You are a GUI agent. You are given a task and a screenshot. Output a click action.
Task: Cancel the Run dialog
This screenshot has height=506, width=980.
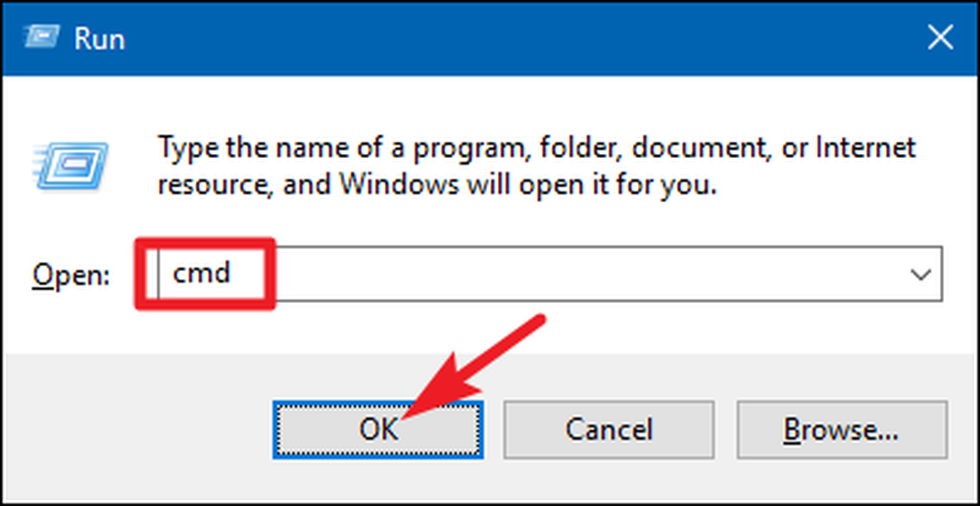(609, 430)
